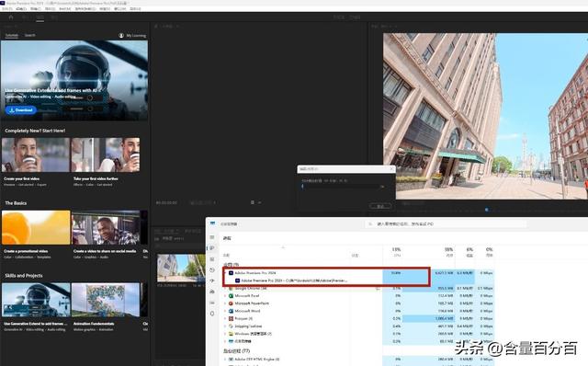The height and width of the screenshot is (366, 588).
Task: Expand the Windows Explorer (2) process group
Action: (x=225, y=334)
